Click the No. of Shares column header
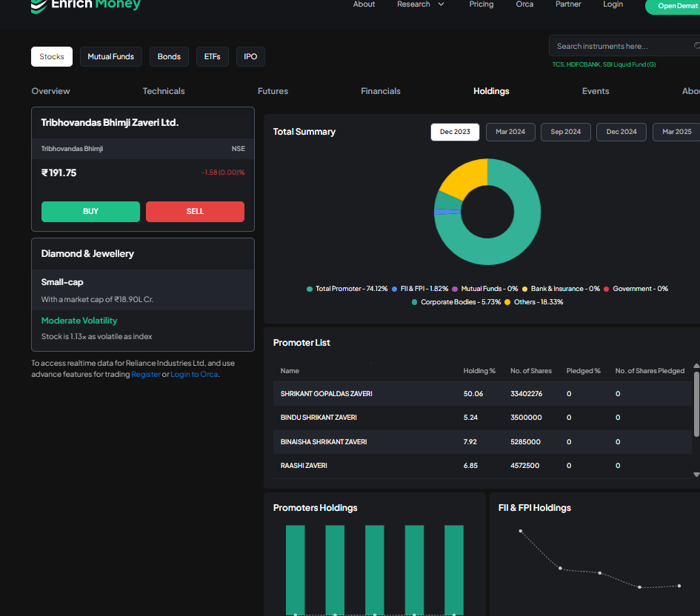This screenshot has height=616, width=700. pyautogui.click(x=531, y=371)
